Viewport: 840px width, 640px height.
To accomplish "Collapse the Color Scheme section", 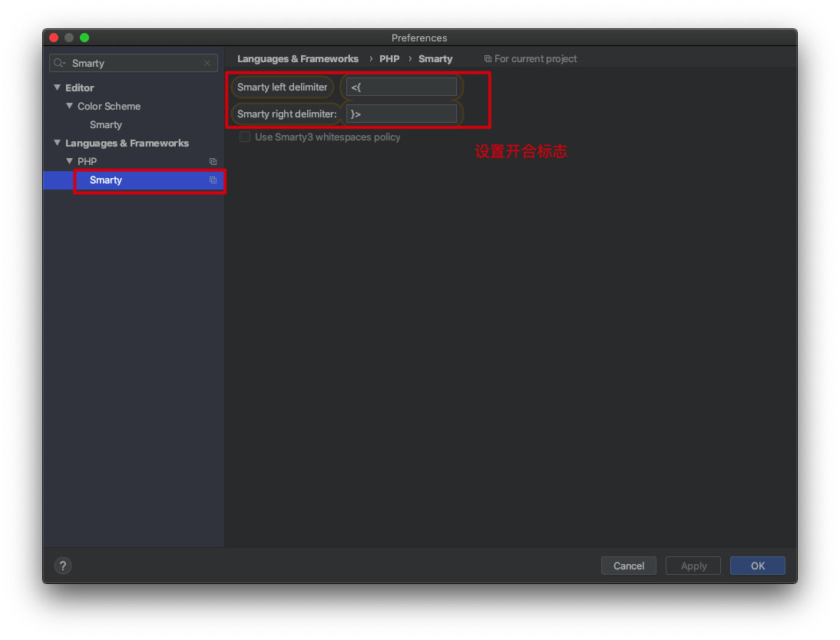I will (69, 106).
